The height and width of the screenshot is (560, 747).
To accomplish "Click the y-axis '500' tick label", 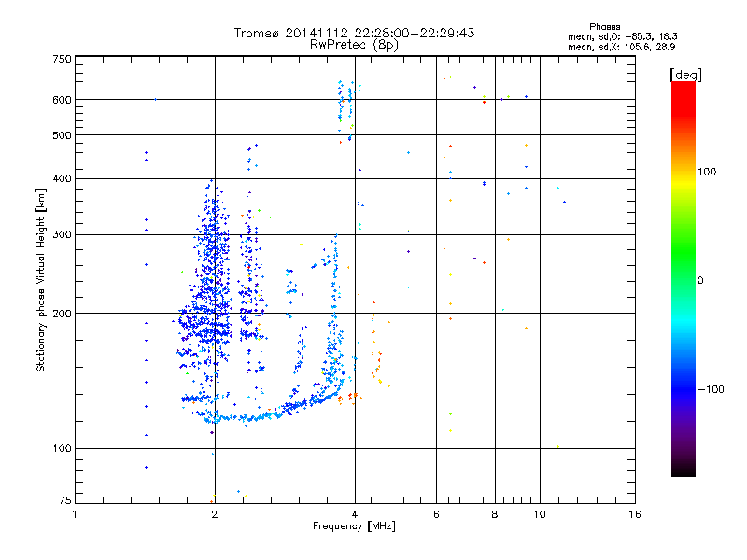I will 62,135.
